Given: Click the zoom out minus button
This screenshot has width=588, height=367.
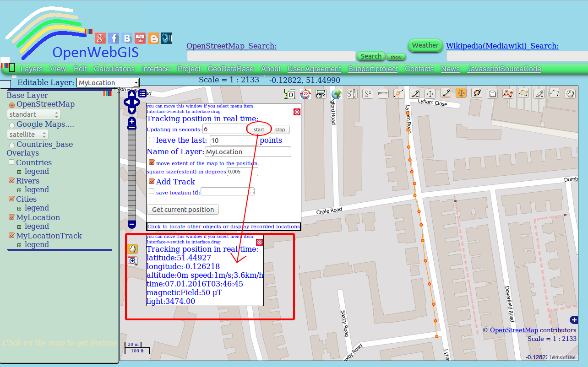Looking at the screenshot, I should (x=132, y=224).
